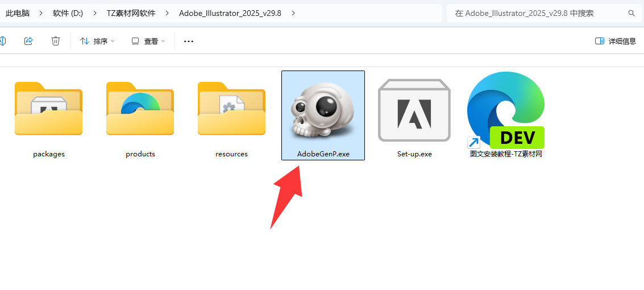The height and width of the screenshot is (290, 644).
Task: Expand chevron after TZ素材网软件 breadcrumb
Action: (167, 13)
